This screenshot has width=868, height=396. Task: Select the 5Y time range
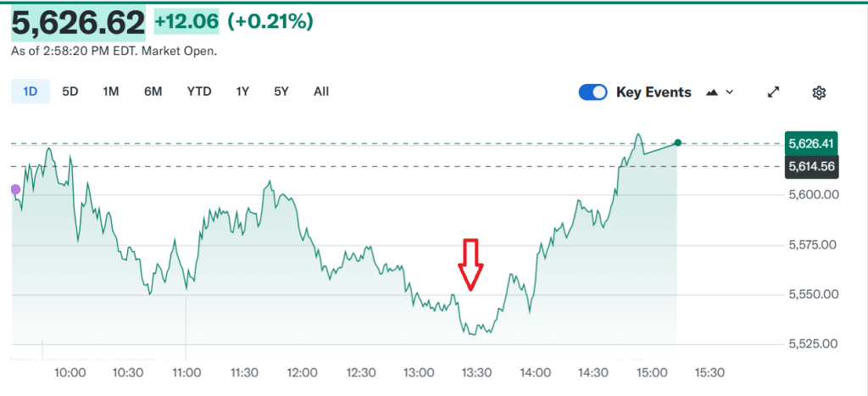[281, 92]
